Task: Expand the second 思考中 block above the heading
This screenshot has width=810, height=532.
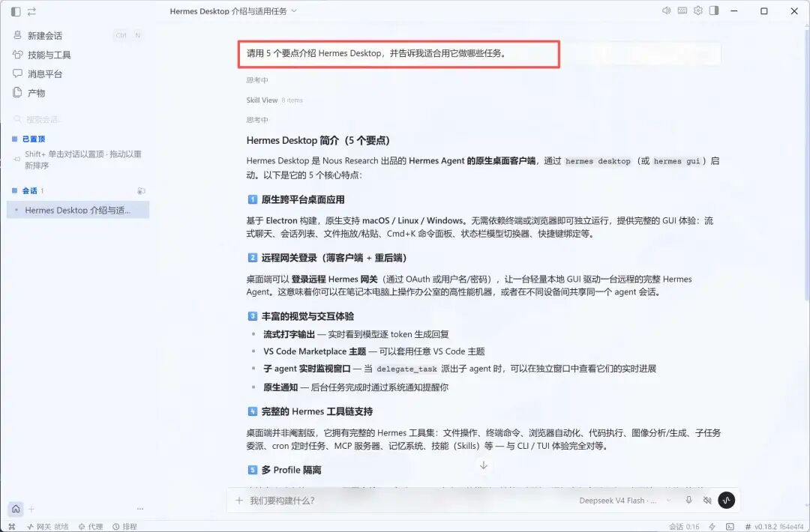Action: (257, 120)
